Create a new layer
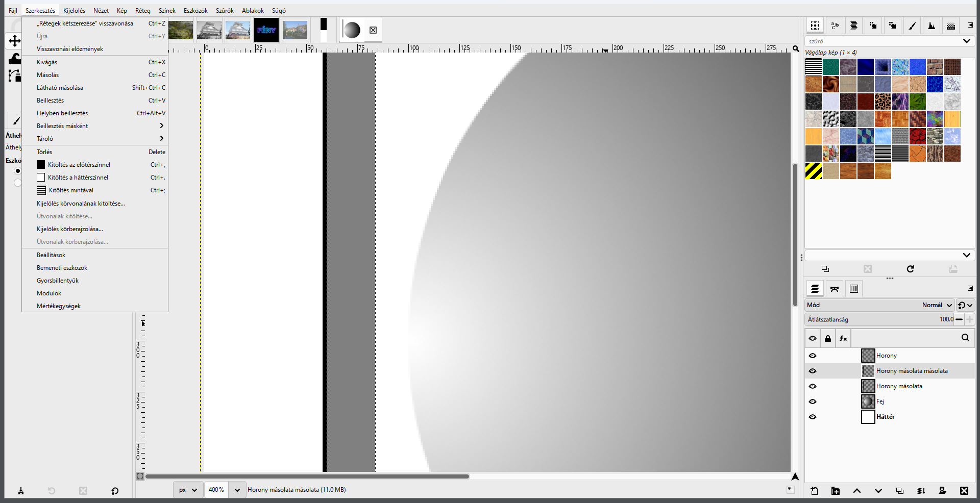This screenshot has height=503, width=980. point(814,491)
